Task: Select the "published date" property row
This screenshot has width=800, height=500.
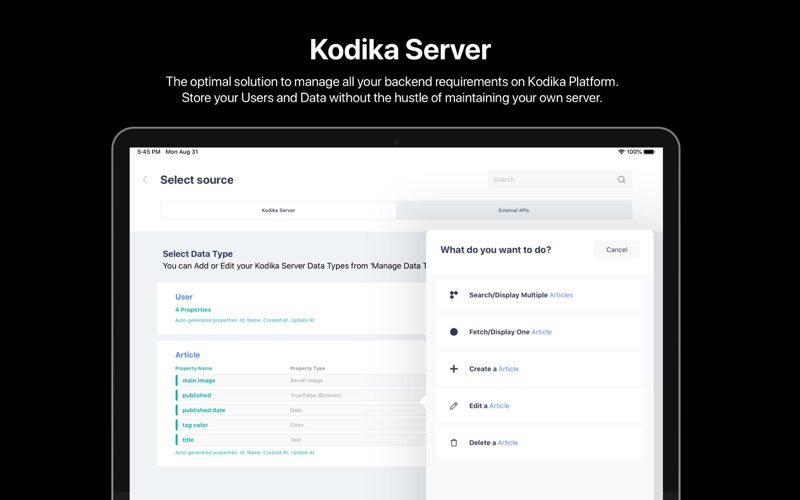Action: [x=301, y=410]
